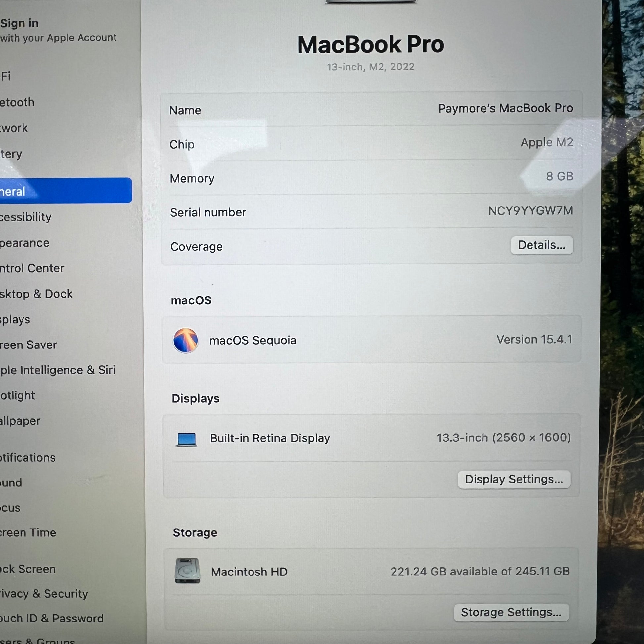Click the macOS Sequoia icon

186,340
